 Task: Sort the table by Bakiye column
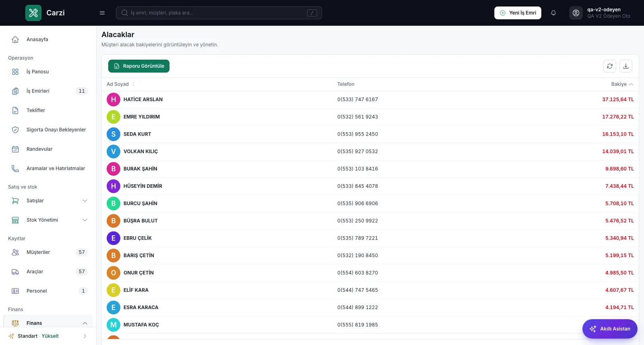622,84
